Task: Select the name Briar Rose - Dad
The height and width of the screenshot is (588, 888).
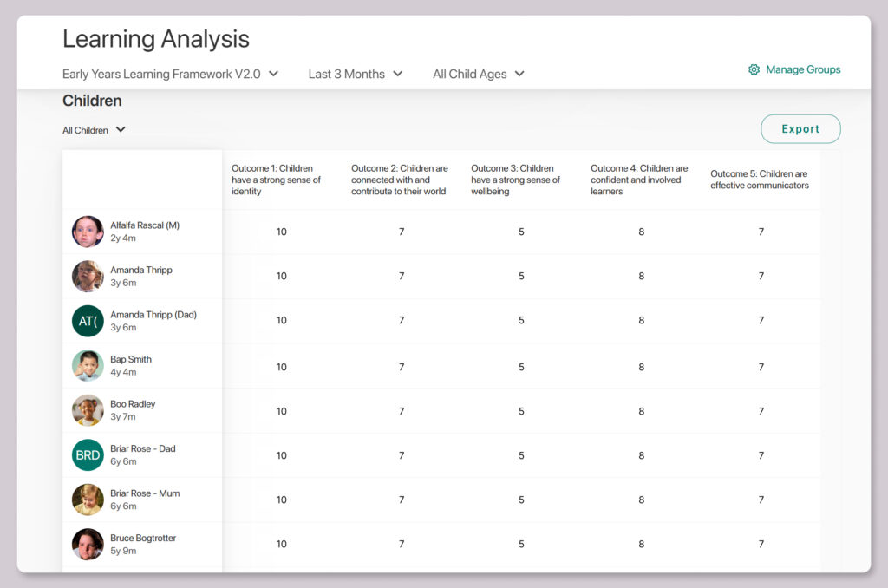Action: point(143,448)
